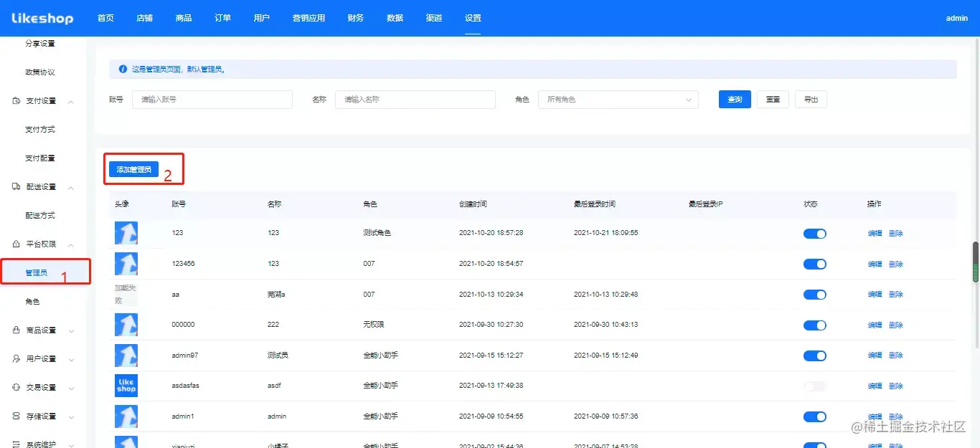Click the 导出 export button
This screenshot has height=448, width=980.
(x=811, y=100)
